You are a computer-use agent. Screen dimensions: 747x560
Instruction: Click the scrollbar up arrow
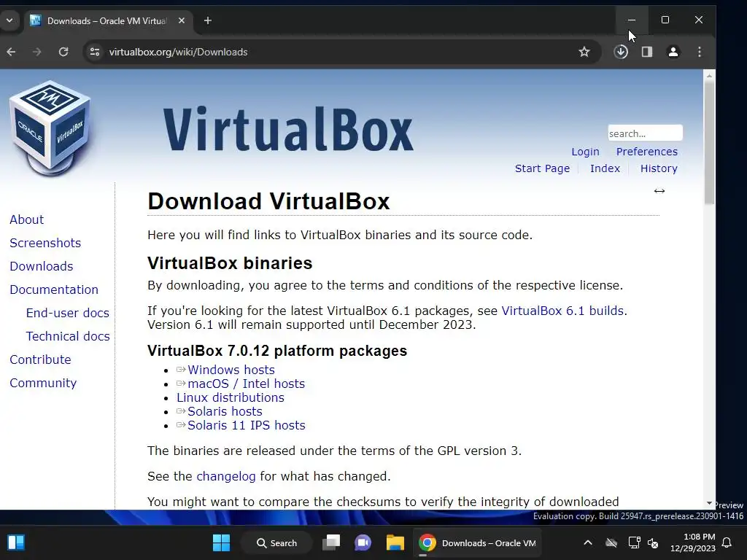pyautogui.click(x=709, y=75)
